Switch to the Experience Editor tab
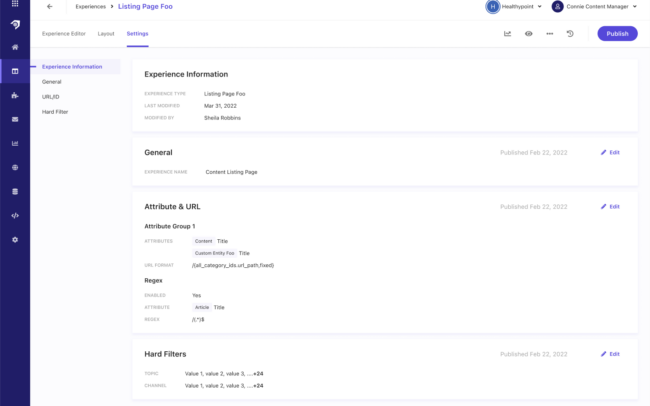This screenshot has height=406, width=650. point(63,33)
